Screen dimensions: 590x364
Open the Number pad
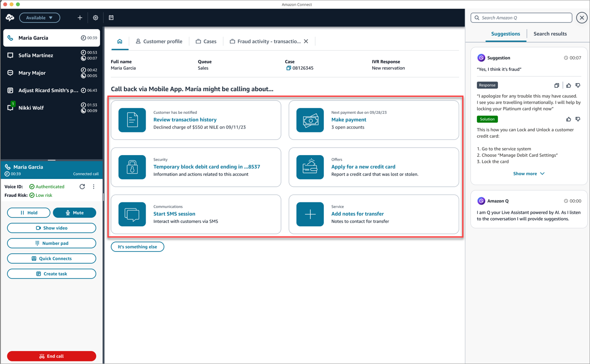(x=51, y=243)
